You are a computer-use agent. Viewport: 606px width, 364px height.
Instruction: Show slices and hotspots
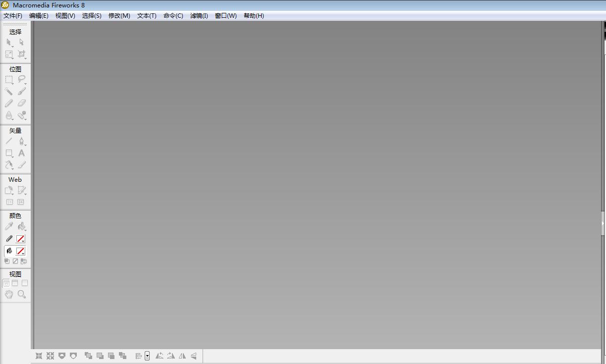click(21, 202)
